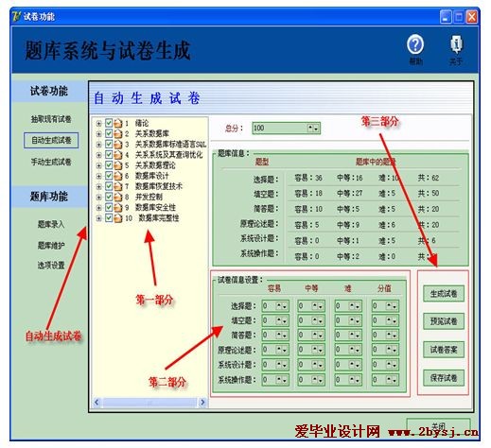
Task: Click the app icon in the title bar
Action: pos(16,16)
